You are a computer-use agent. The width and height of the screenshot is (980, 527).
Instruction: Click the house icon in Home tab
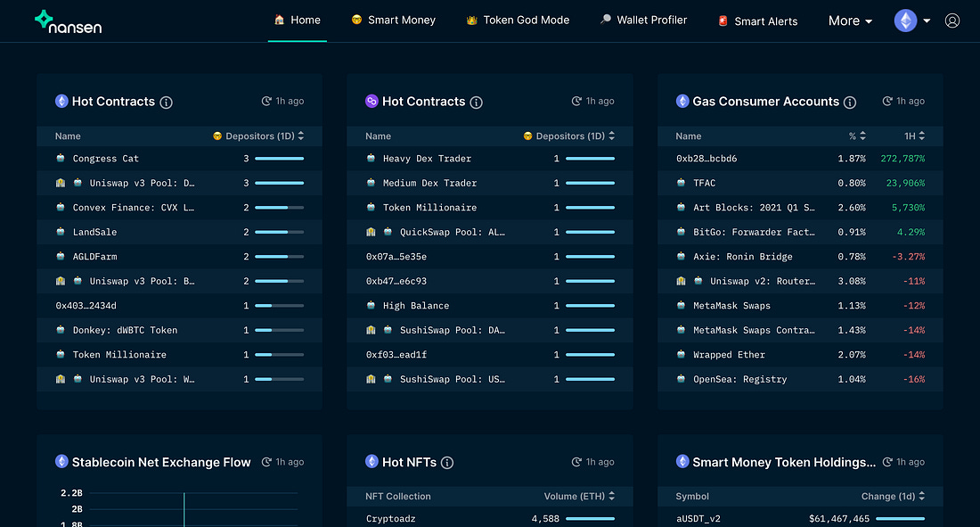(x=280, y=20)
